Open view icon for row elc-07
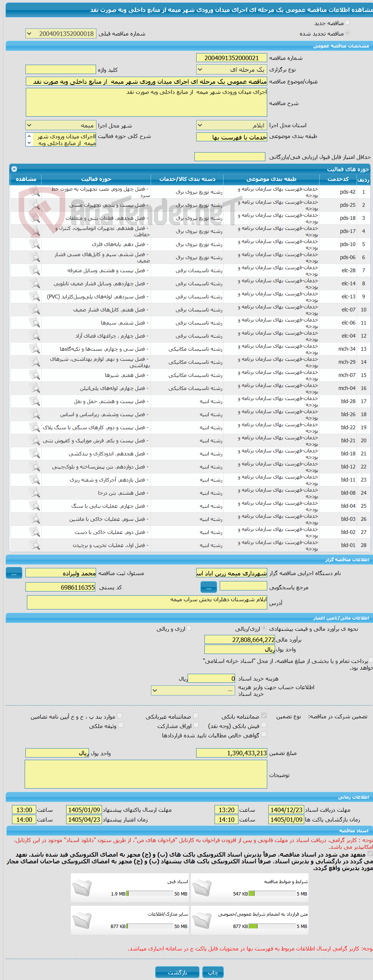This screenshot has width=373, height=980. [x=34, y=310]
